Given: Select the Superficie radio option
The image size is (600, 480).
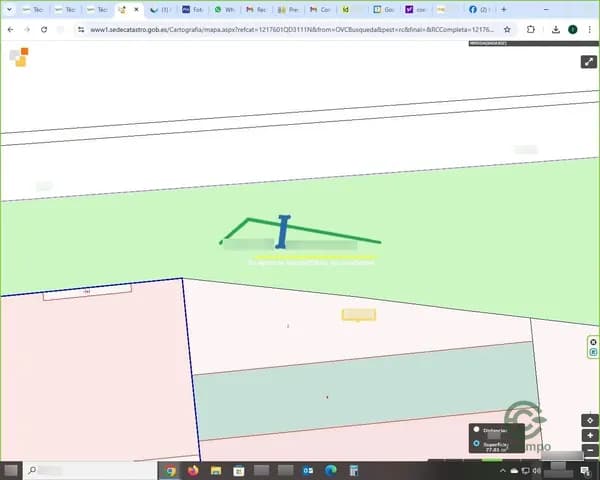Looking at the screenshot, I should pyautogui.click(x=476, y=442).
